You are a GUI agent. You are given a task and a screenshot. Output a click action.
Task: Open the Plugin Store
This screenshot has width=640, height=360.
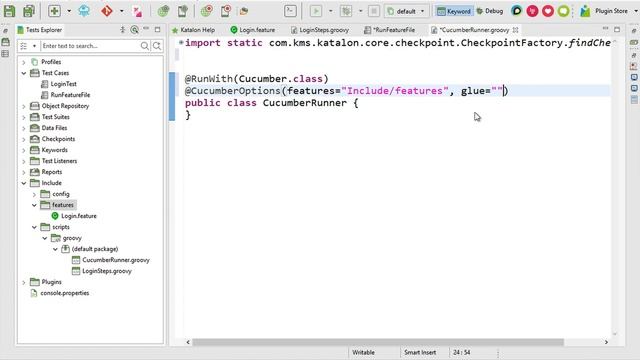(604, 11)
